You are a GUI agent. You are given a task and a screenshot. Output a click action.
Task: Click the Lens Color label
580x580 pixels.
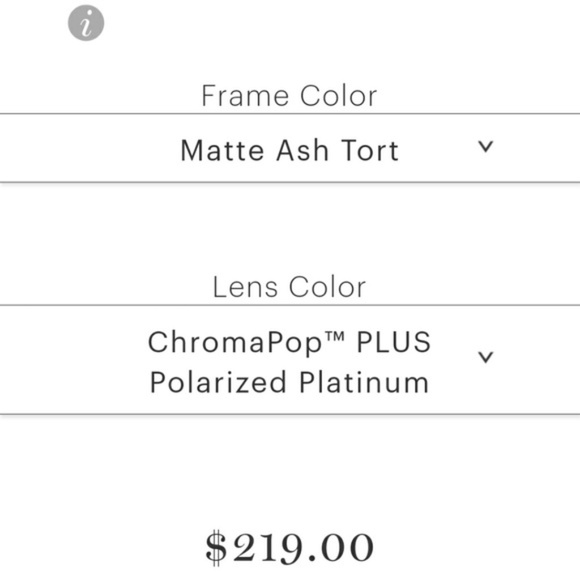click(289, 287)
